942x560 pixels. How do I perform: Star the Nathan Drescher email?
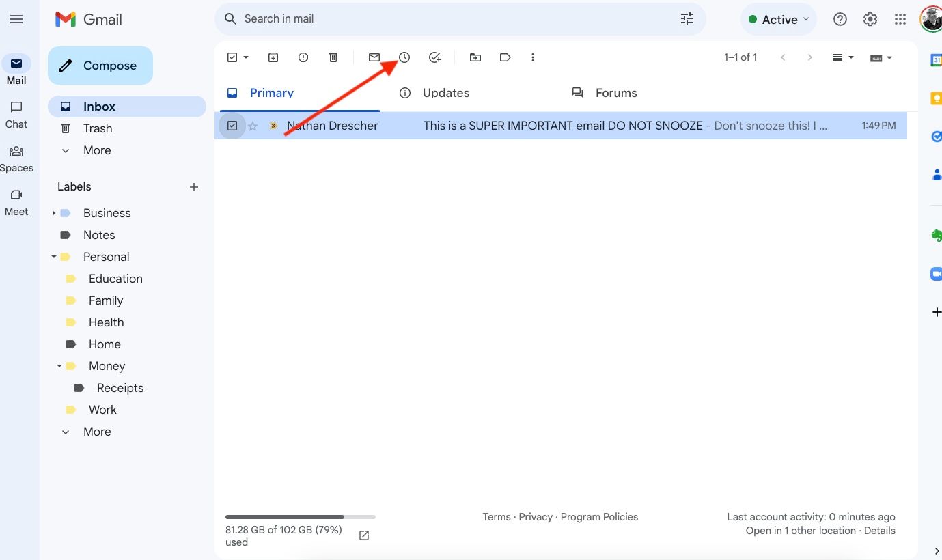pyautogui.click(x=253, y=126)
